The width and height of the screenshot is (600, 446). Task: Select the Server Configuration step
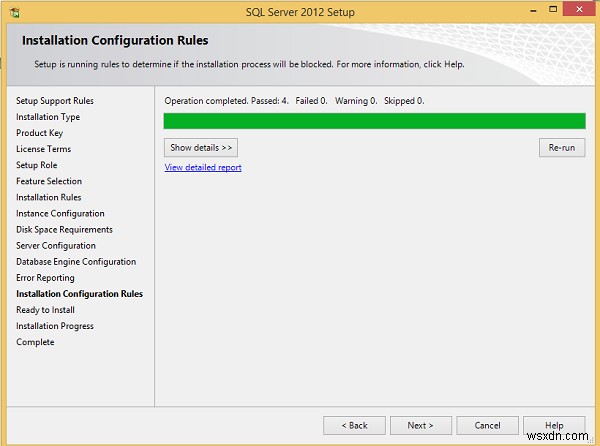pyautogui.click(x=56, y=246)
